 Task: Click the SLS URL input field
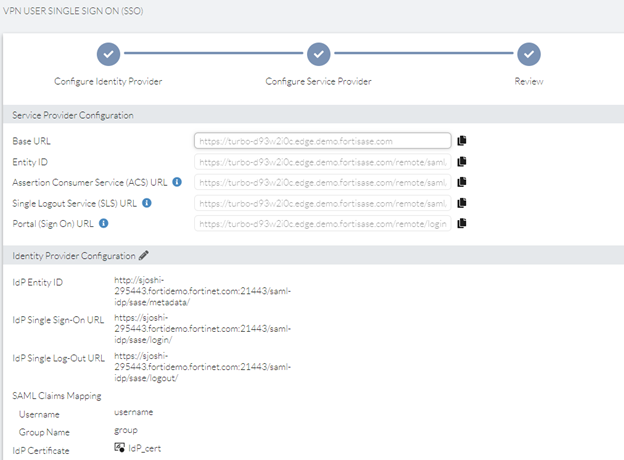pos(323,203)
